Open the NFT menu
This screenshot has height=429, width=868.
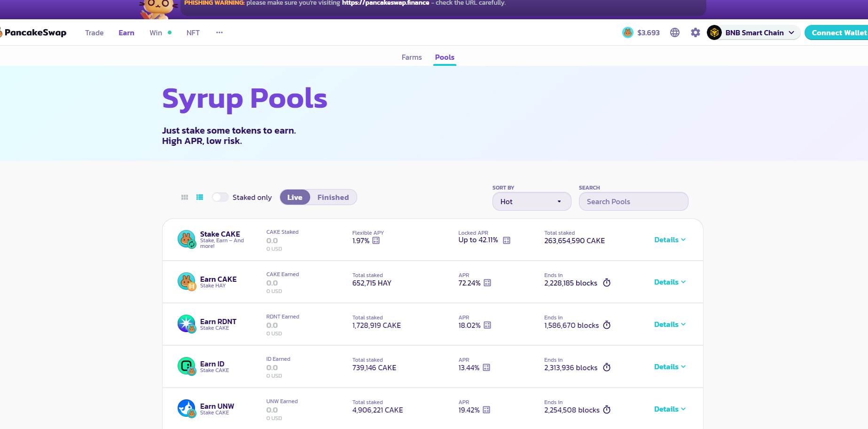click(193, 32)
